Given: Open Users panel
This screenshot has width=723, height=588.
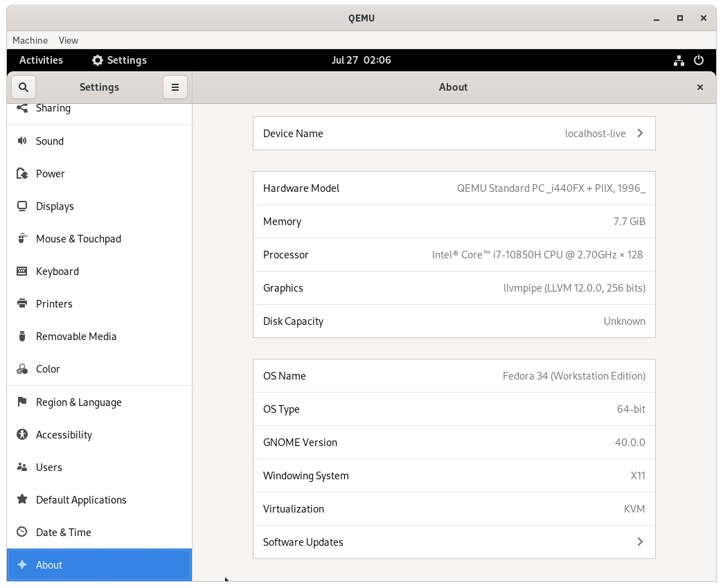Looking at the screenshot, I should [100, 467].
